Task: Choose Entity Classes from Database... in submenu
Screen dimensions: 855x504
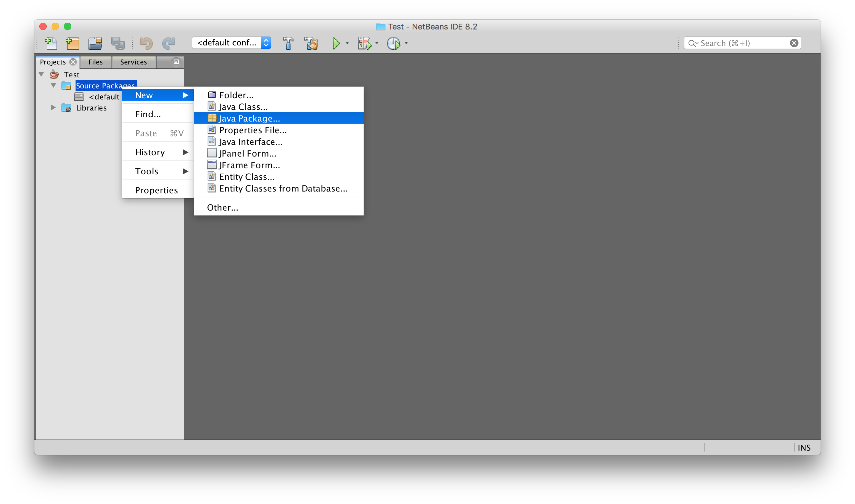Action: [x=279, y=188]
